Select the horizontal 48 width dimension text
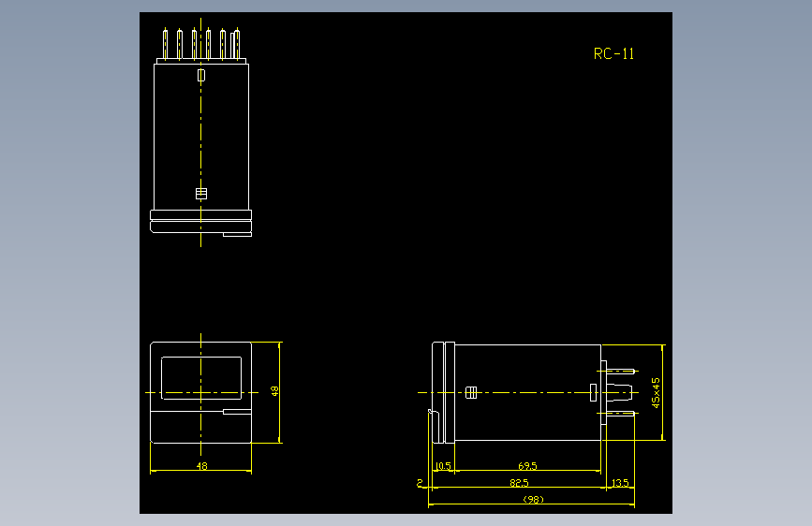Screen dimensions: 812x526 click(x=201, y=466)
